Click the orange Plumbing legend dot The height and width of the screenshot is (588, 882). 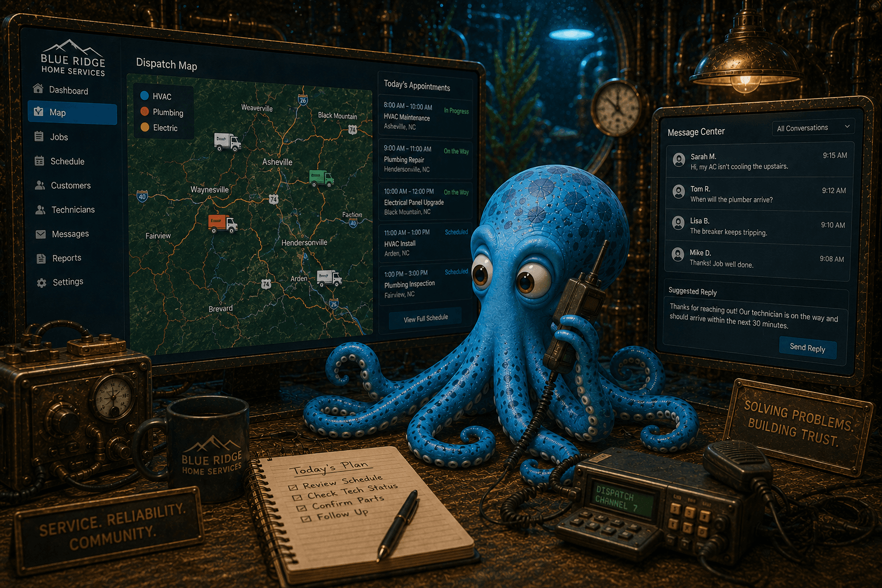click(x=145, y=111)
